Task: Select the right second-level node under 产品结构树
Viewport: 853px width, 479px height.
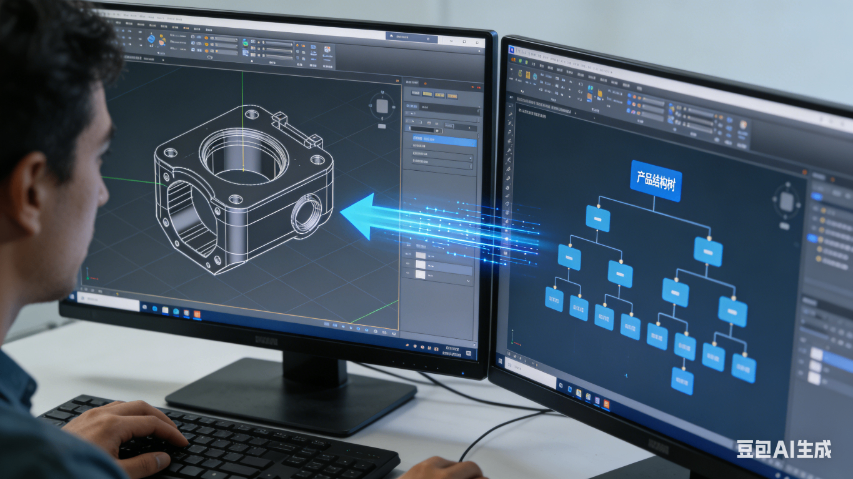Action: [x=708, y=251]
